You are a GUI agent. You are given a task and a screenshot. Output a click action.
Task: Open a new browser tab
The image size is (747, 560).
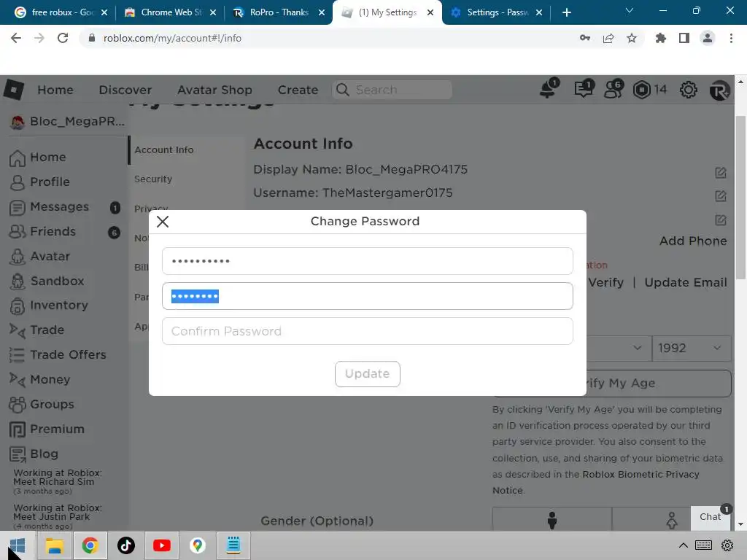(x=566, y=12)
